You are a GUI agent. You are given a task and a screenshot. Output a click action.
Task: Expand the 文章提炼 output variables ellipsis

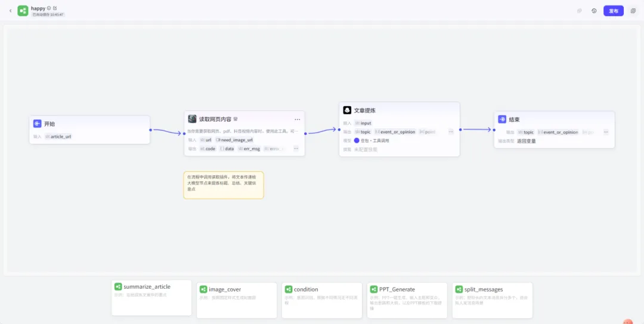pos(451,132)
